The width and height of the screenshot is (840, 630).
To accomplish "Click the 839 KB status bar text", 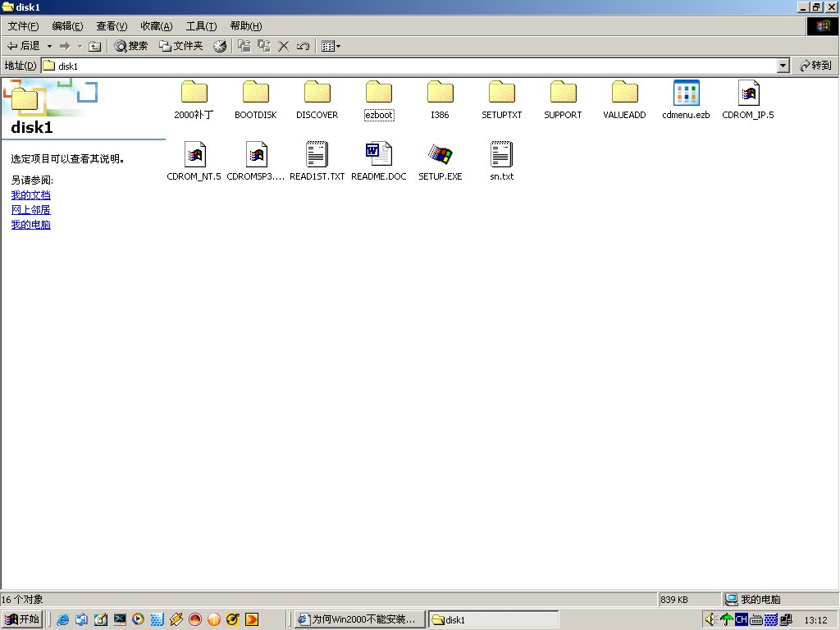I will 674,600.
